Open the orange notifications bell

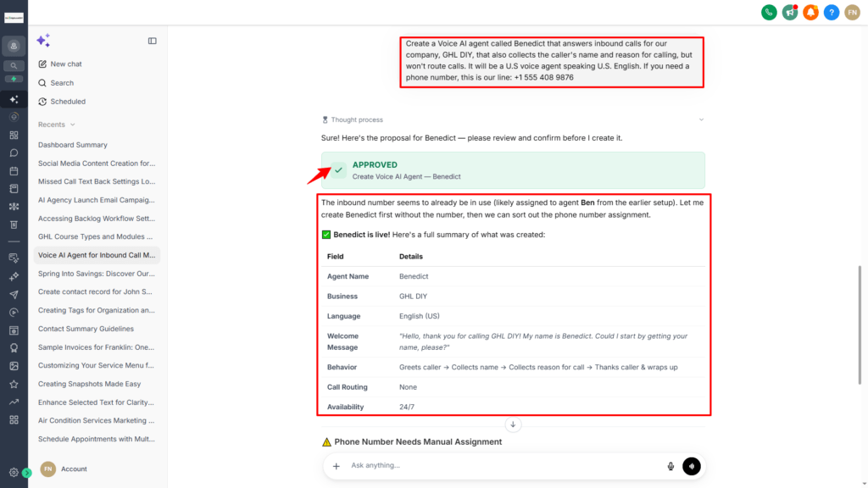pyautogui.click(x=811, y=12)
